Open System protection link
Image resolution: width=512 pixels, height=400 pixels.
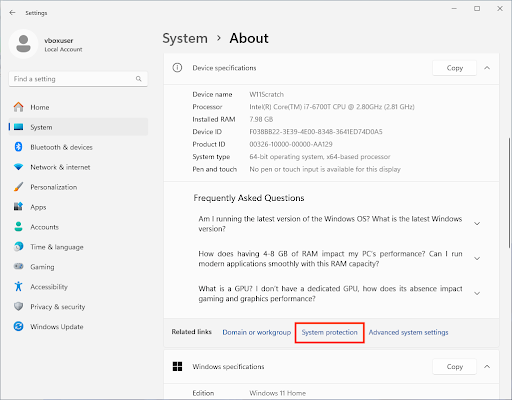point(329,332)
